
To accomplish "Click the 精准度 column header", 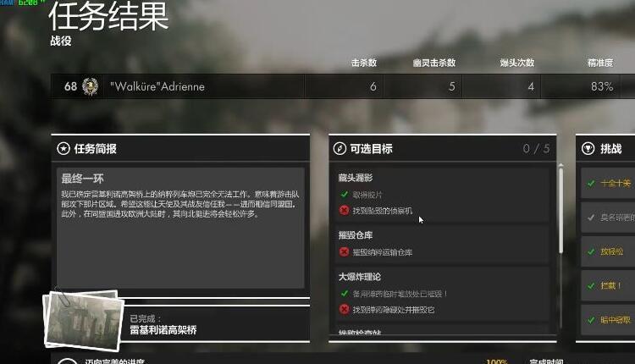I will [600, 63].
